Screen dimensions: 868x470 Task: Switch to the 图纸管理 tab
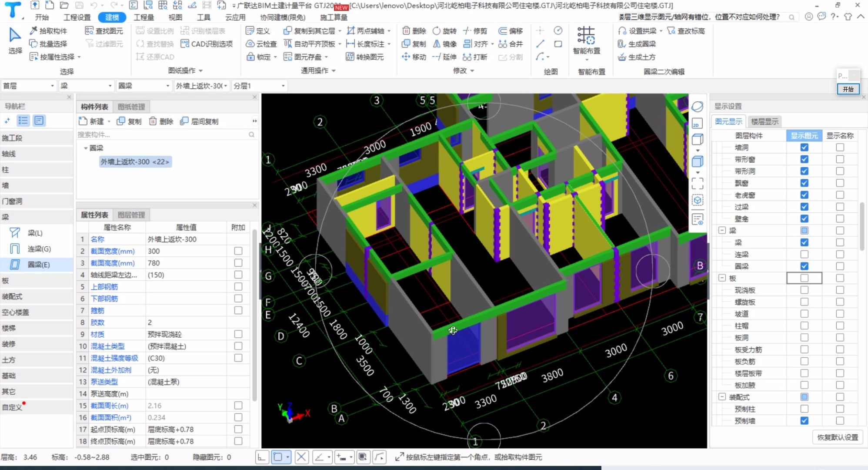point(131,107)
